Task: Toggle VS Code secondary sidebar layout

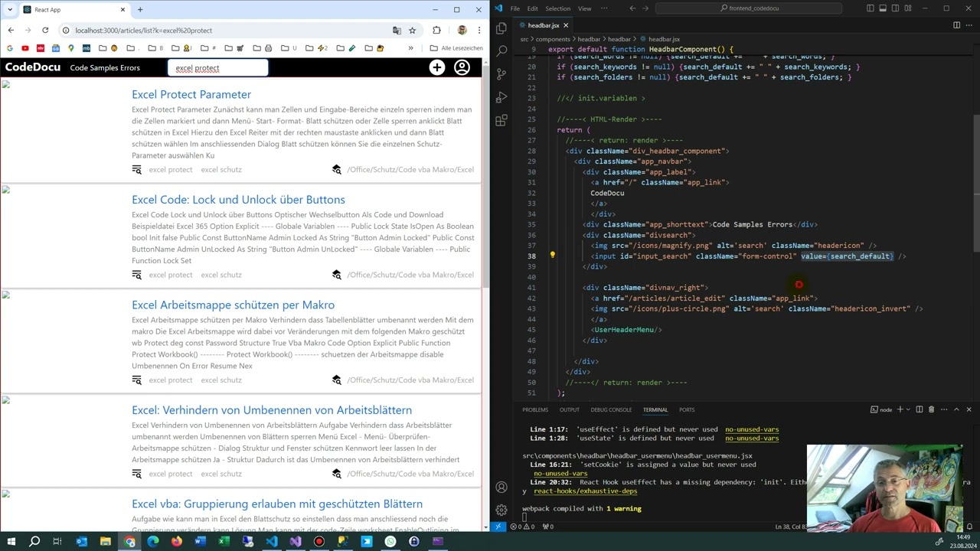Action: 895,8
